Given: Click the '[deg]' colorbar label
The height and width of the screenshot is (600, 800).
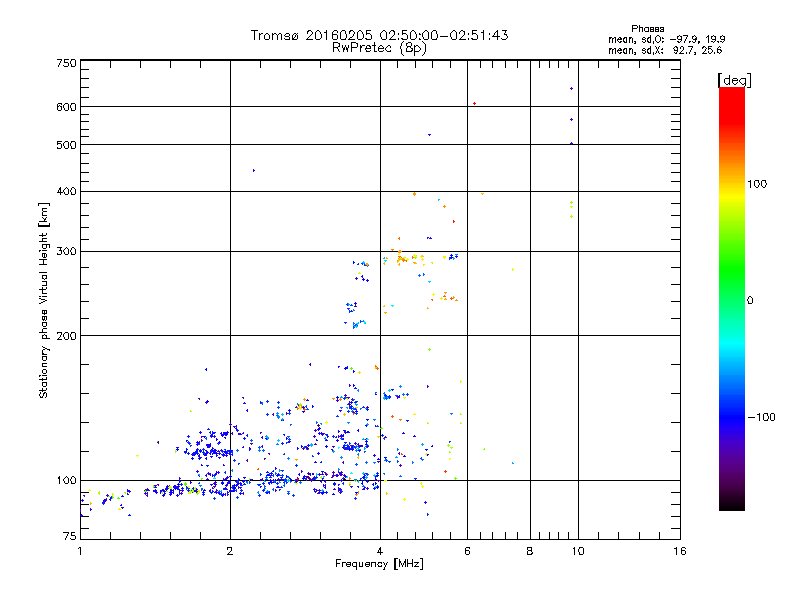Looking at the screenshot, I should pyautogui.click(x=734, y=80).
